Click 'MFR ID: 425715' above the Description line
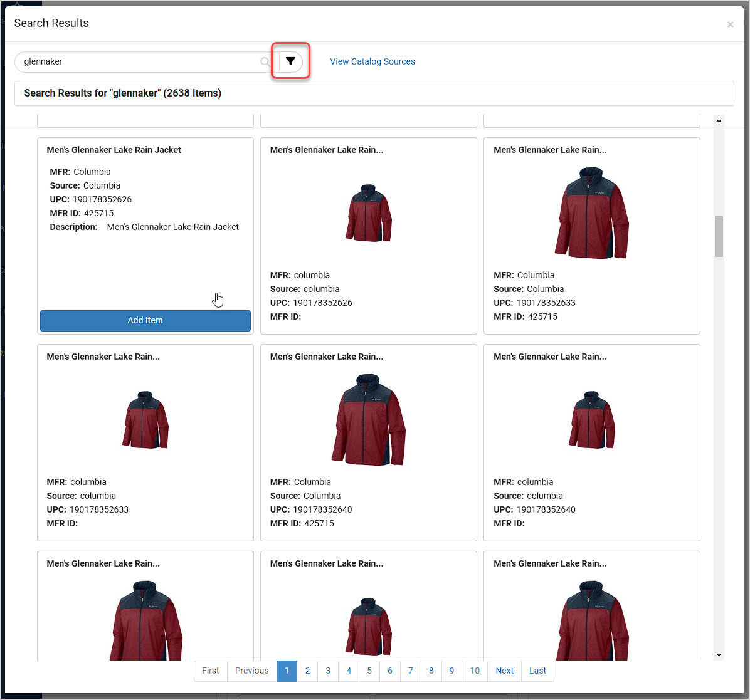This screenshot has height=700, width=750. (82, 213)
